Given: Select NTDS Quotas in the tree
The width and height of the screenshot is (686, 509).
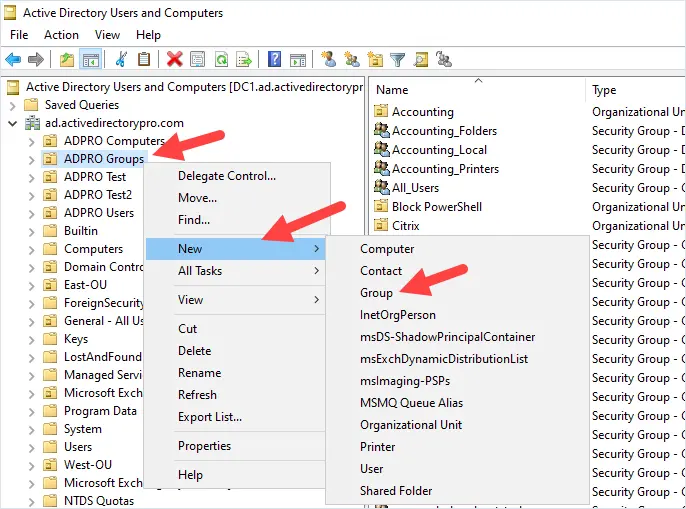Looking at the screenshot, I should pos(99,501).
